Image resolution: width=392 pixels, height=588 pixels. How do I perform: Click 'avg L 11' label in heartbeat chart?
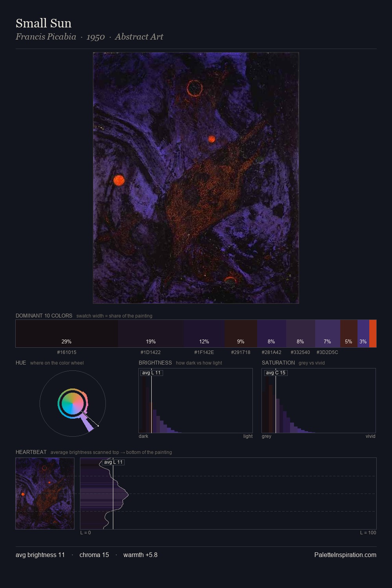pos(113,462)
